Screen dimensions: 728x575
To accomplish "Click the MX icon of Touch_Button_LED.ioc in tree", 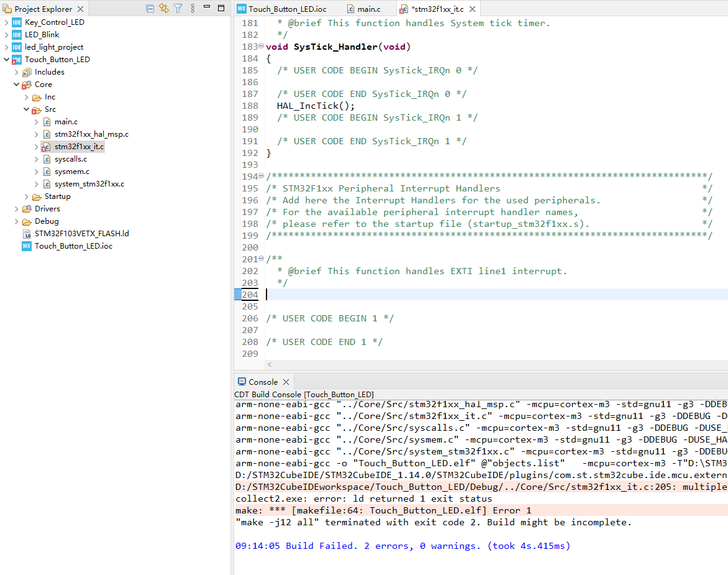I will [x=27, y=246].
